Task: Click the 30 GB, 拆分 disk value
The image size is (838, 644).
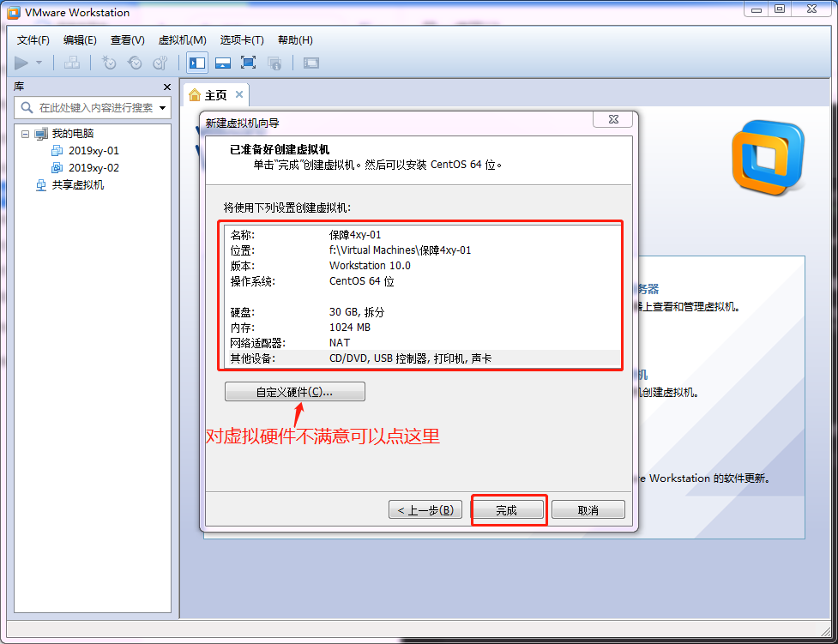Action: (357, 312)
